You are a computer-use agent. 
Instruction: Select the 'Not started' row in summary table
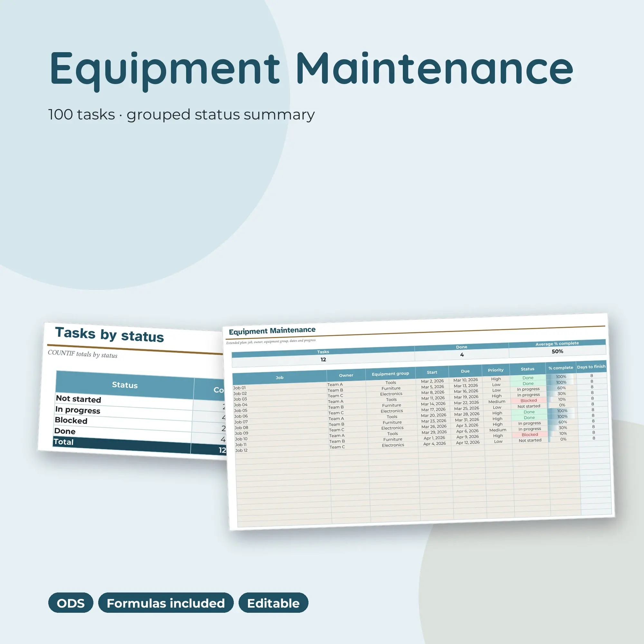point(140,401)
